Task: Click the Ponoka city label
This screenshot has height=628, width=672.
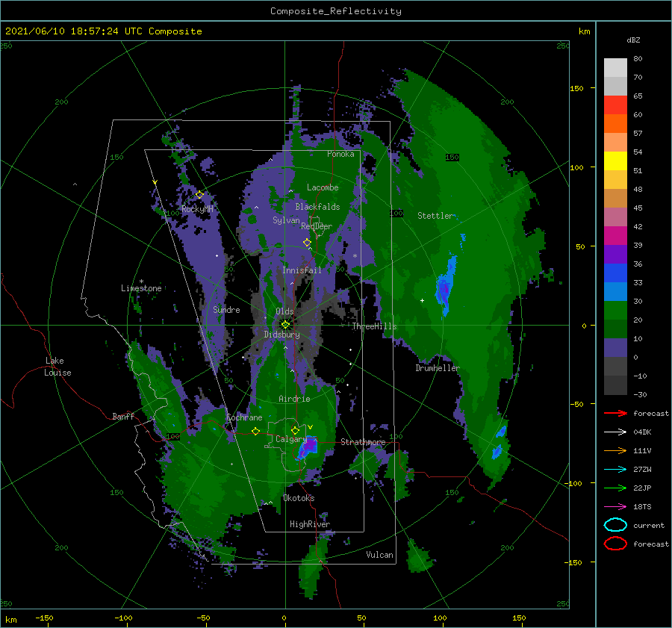Action: [340, 154]
